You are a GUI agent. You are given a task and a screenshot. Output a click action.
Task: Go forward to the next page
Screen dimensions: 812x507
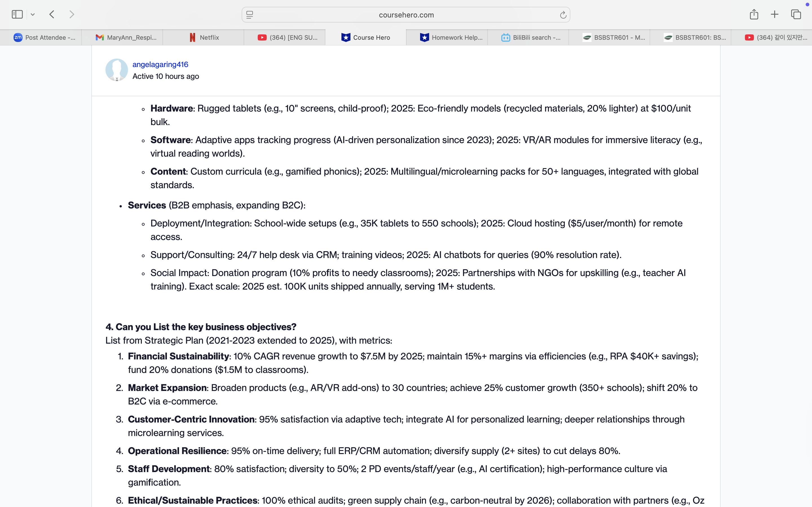[71, 14]
